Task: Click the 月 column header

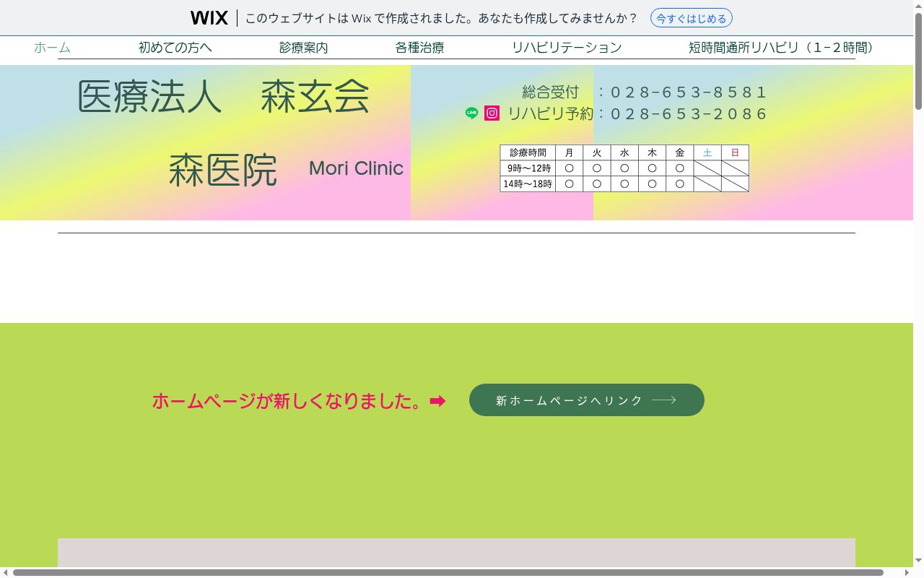Action: [570, 152]
